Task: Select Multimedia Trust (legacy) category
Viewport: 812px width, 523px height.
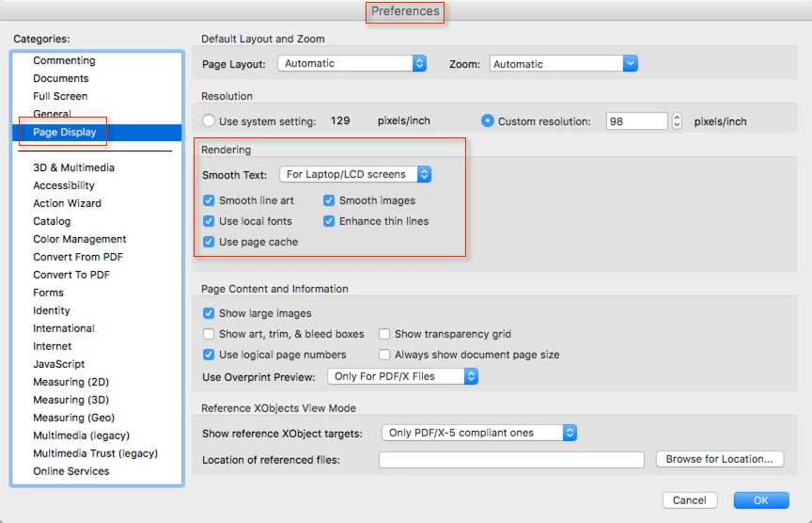Action: [95, 453]
